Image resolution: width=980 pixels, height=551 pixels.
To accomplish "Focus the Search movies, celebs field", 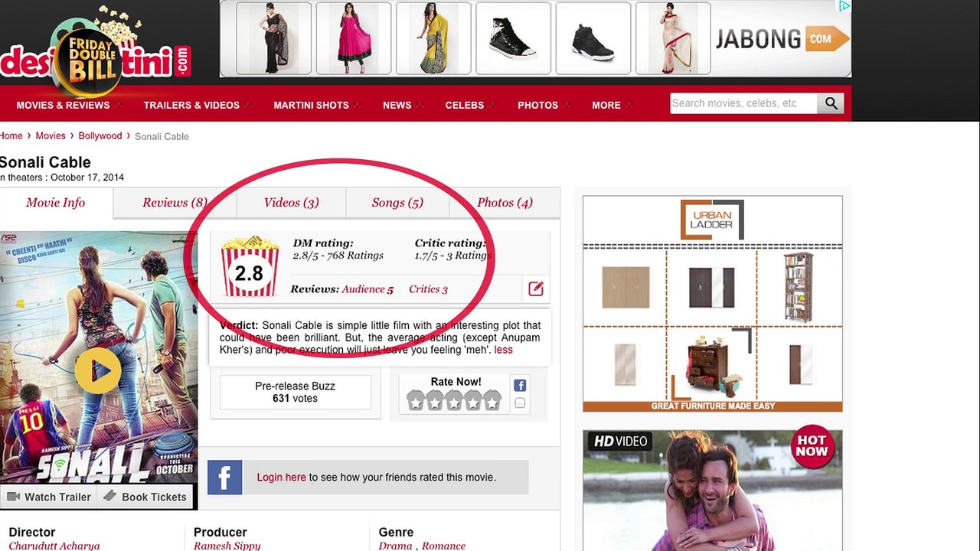I will pos(743,103).
